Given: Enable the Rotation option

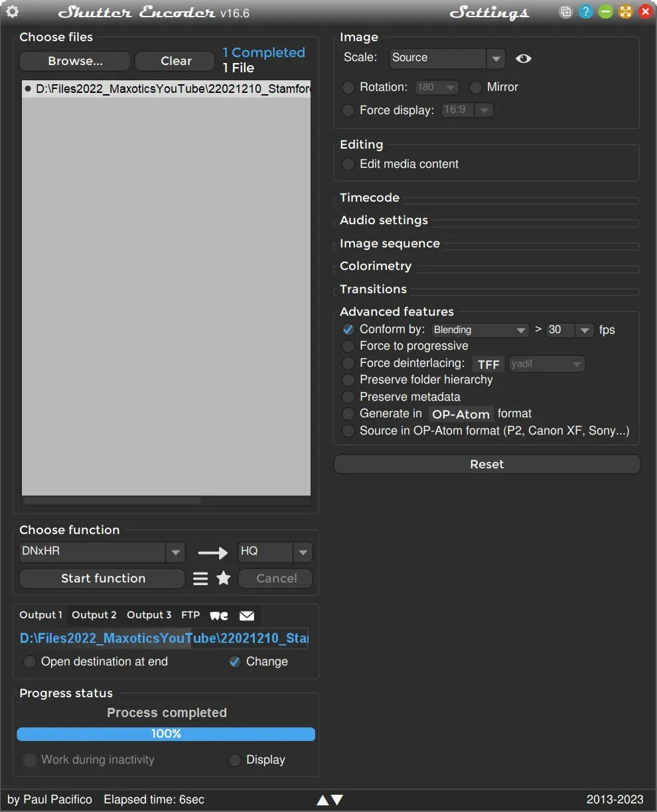Looking at the screenshot, I should tap(348, 88).
